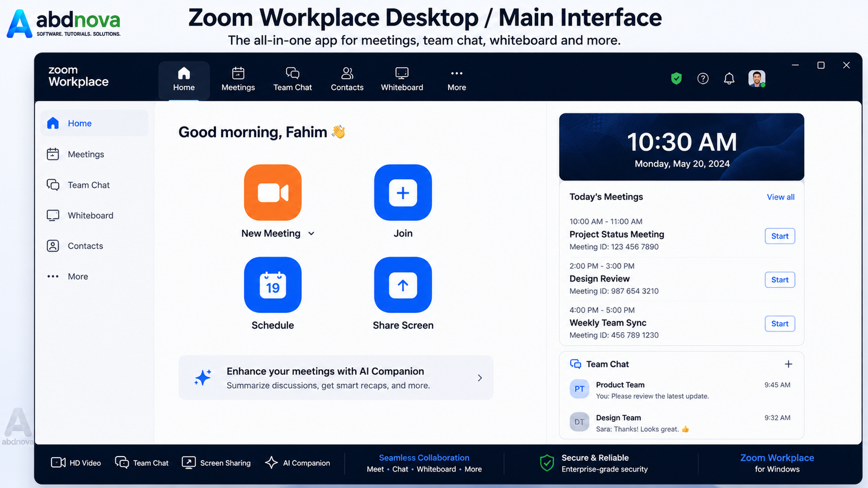
Task: Click the blue Join plus icon
Action: tap(403, 192)
